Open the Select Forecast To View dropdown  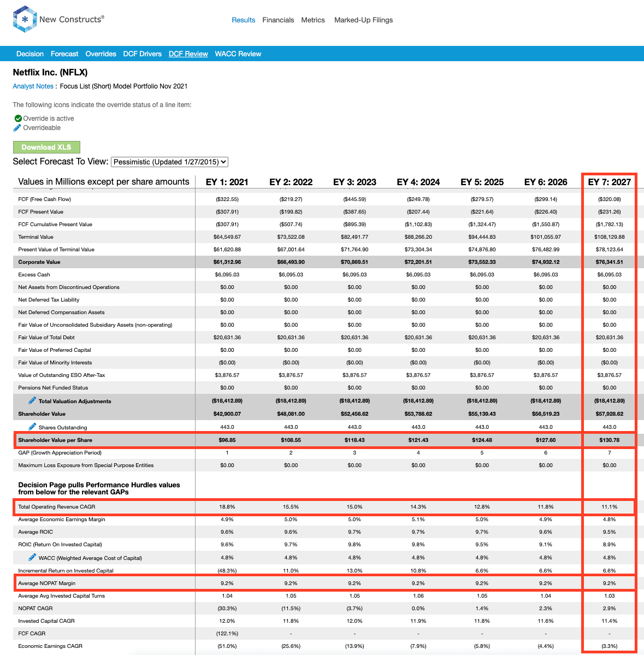tap(169, 162)
